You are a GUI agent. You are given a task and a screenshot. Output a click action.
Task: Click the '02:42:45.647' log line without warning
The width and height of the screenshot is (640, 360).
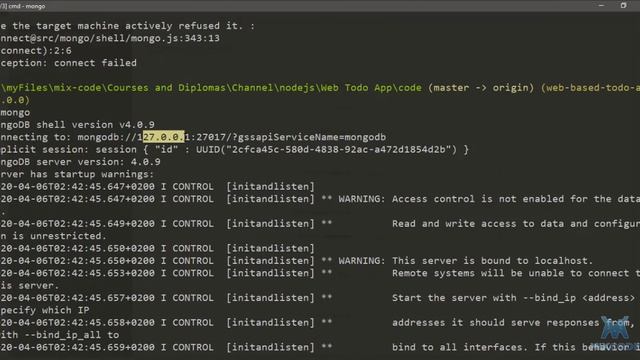158,187
